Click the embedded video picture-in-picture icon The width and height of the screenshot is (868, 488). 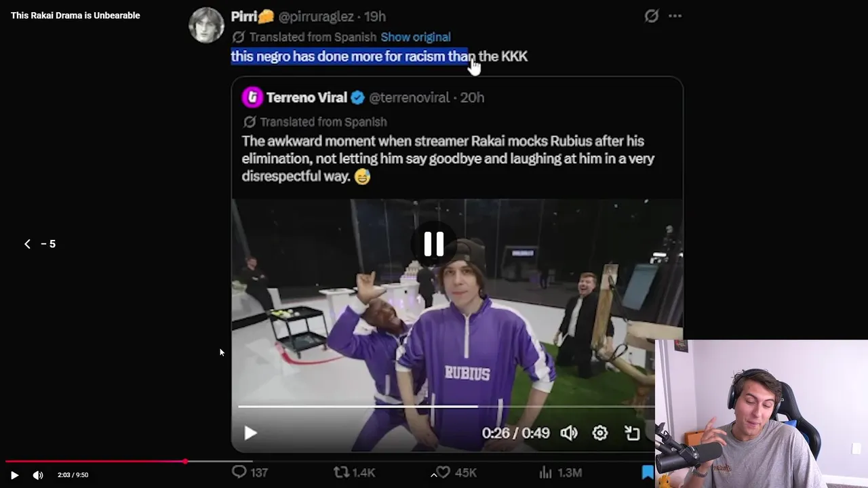pyautogui.click(x=632, y=433)
